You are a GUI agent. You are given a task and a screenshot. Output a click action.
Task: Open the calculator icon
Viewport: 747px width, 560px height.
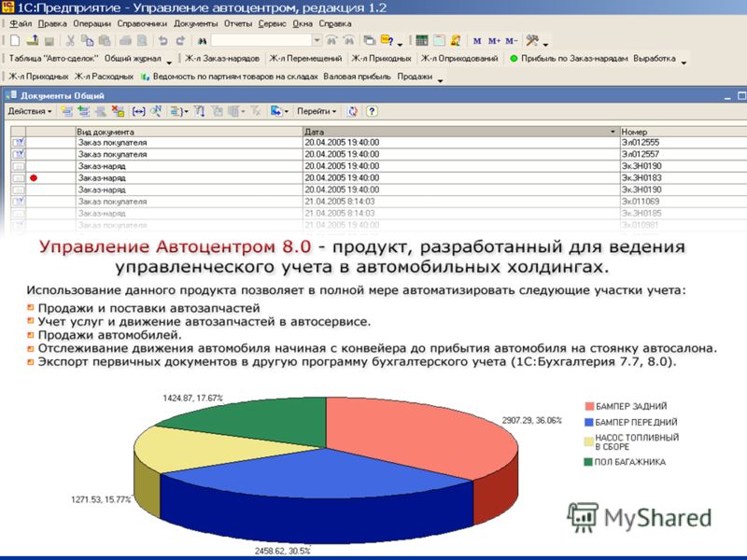[422, 40]
